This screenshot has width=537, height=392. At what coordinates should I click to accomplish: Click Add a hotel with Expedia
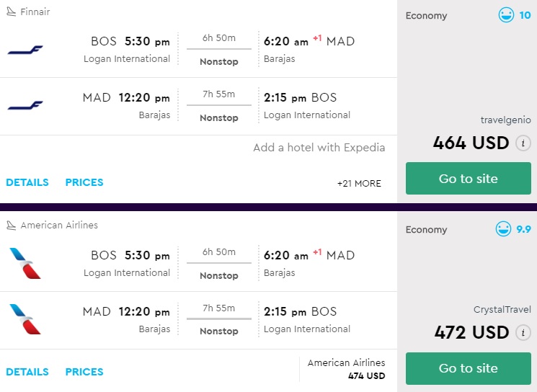coord(319,147)
